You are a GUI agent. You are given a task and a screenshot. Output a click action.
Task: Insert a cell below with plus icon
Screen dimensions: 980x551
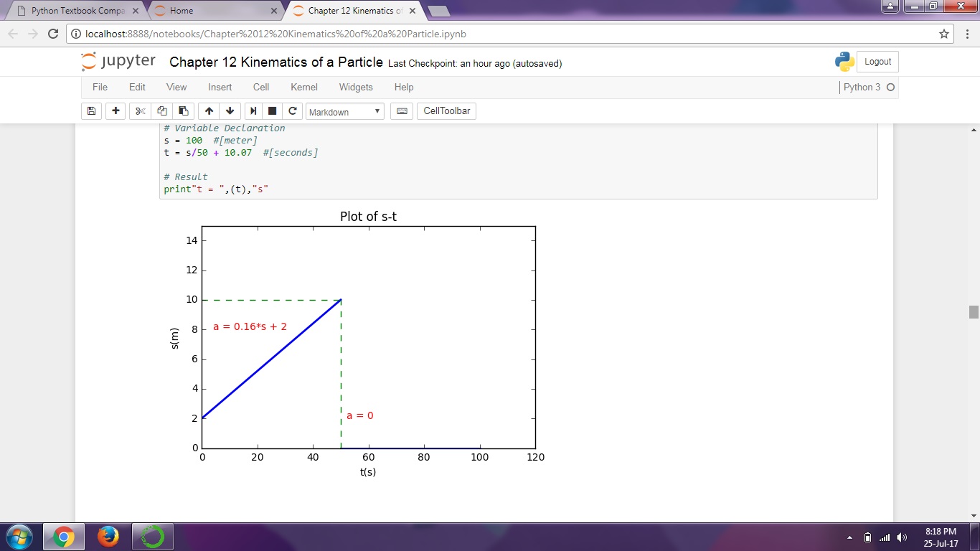coord(116,111)
